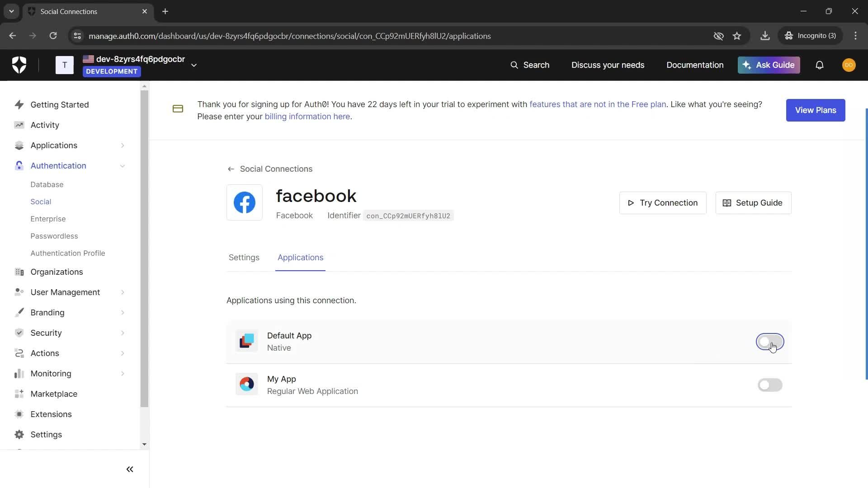Open Social under Authentication
This screenshot has width=868, height=488.
coord(41,202)
